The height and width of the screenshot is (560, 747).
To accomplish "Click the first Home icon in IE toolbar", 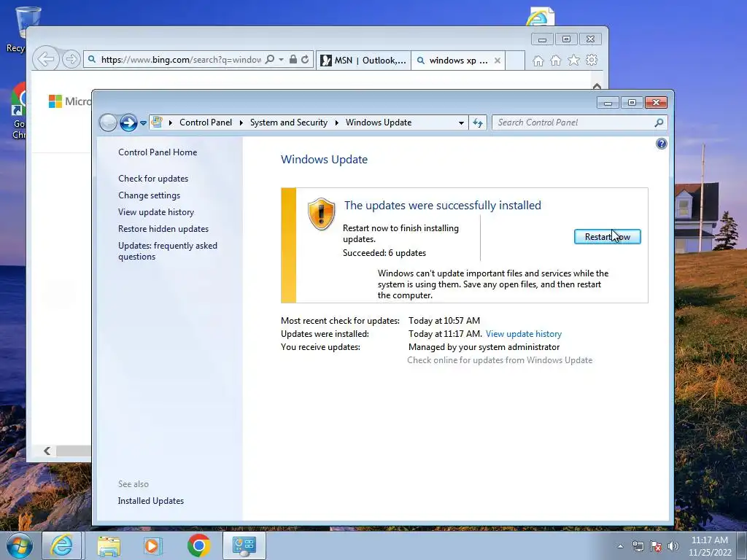I will click(x=538, y=61).
